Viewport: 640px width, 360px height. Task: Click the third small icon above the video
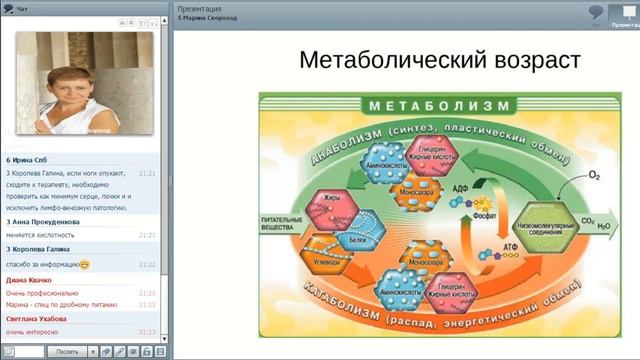pyautogui.click(x=142, y=24)
